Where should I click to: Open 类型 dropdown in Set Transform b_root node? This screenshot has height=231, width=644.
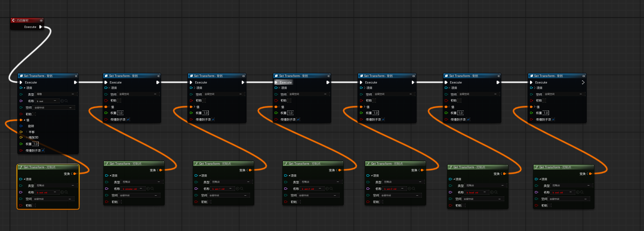tap(57, 94)
